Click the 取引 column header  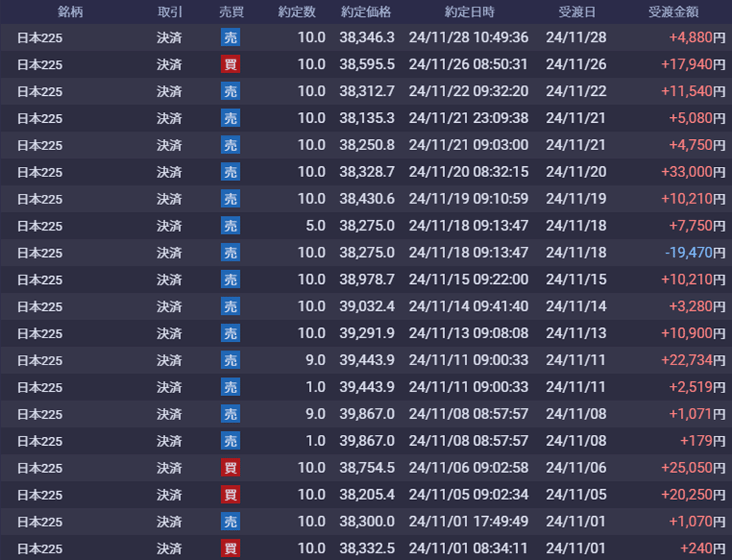click(x=170, y=12)
